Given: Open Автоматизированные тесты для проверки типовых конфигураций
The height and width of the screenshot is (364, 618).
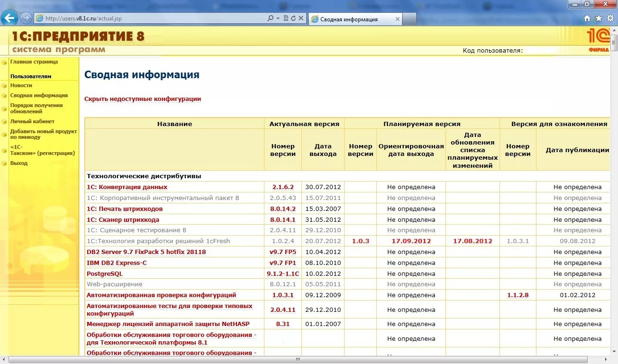Looking at the screenshot, I should pos(170,310).
